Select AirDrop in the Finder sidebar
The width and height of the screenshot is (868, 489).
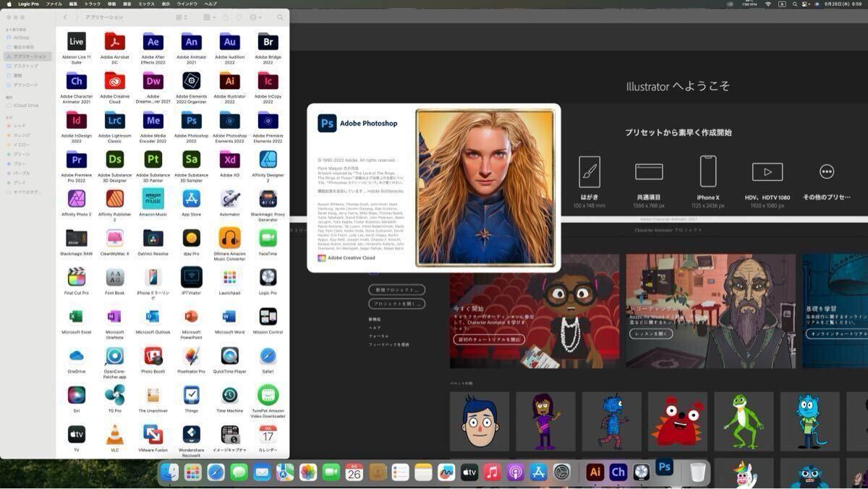coord(22,38)
